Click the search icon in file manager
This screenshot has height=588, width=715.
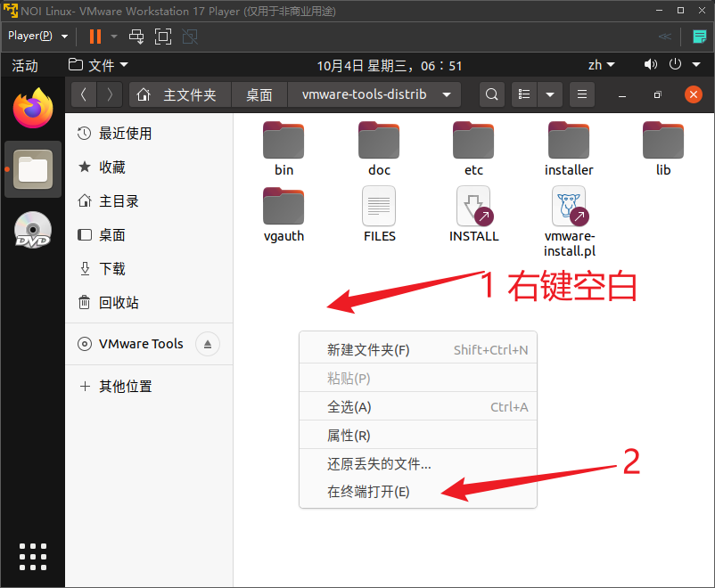[x=491, y=94]
